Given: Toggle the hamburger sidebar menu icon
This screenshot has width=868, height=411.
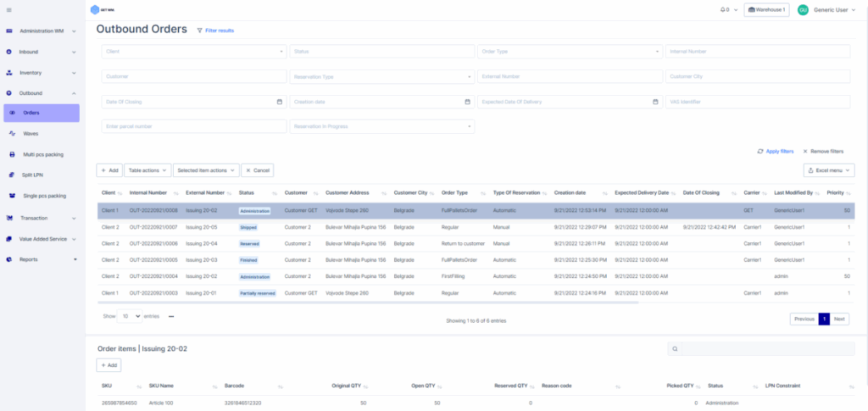Looking at the screenshot, I should tap(8, 10).
